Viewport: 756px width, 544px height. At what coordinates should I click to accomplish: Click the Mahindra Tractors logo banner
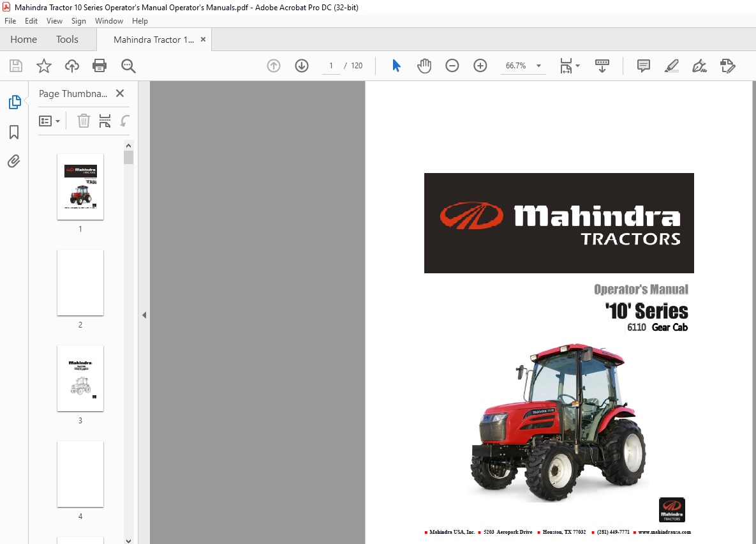559,223
